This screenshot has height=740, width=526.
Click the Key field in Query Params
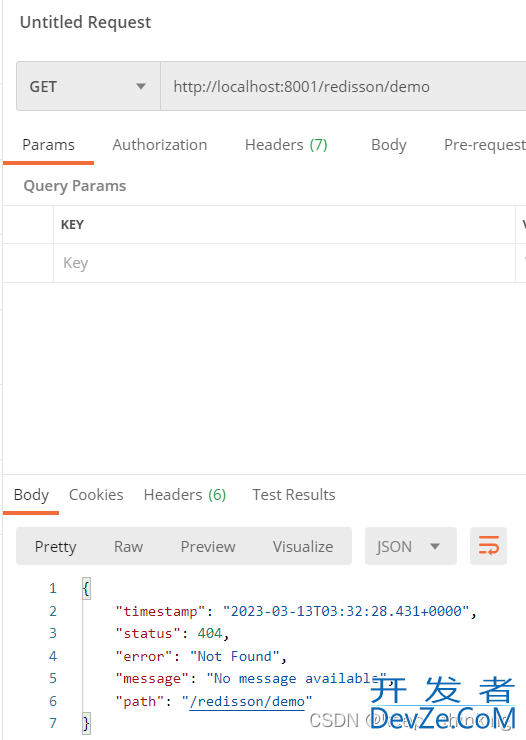[284, 263]
